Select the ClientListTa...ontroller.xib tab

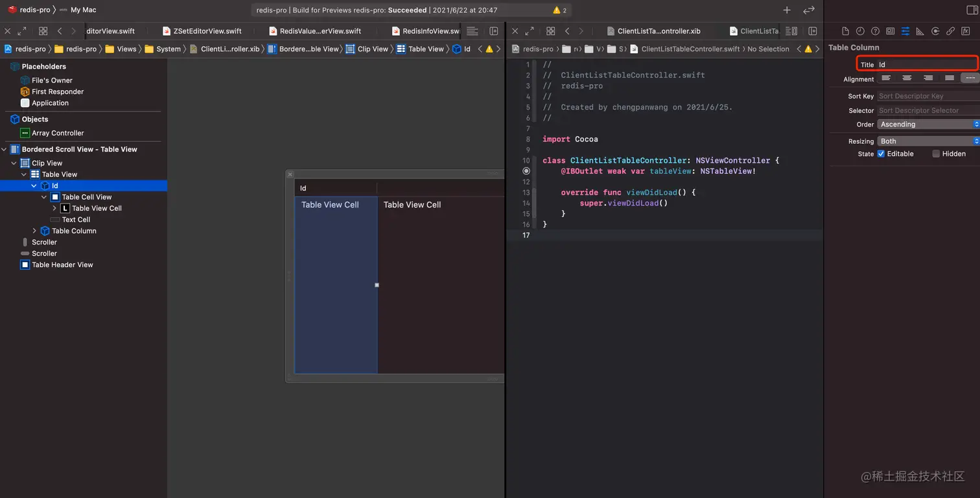coord(658,31)
